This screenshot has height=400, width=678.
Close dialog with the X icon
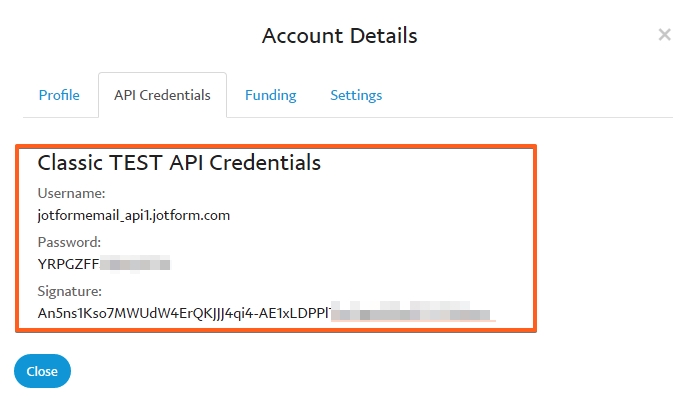click(x=664, y=35)
